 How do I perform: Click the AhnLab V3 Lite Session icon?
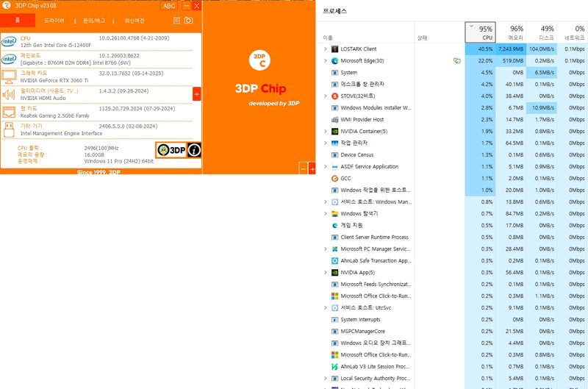(335, 366)
